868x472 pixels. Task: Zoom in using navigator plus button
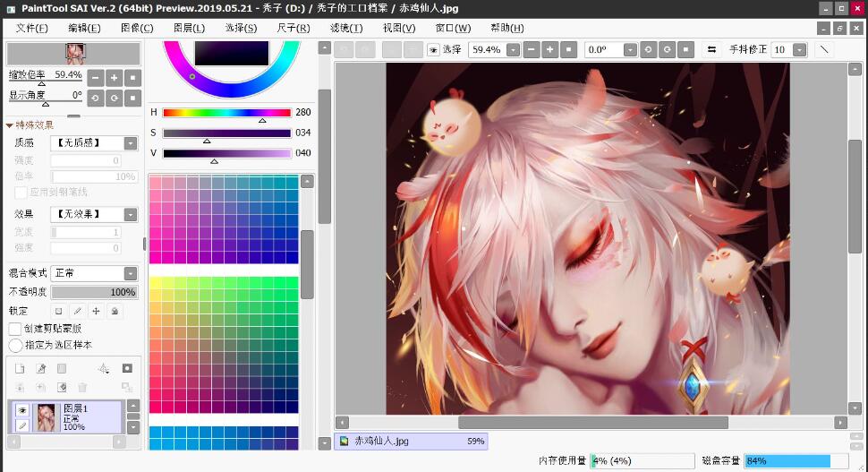(114, 78)
